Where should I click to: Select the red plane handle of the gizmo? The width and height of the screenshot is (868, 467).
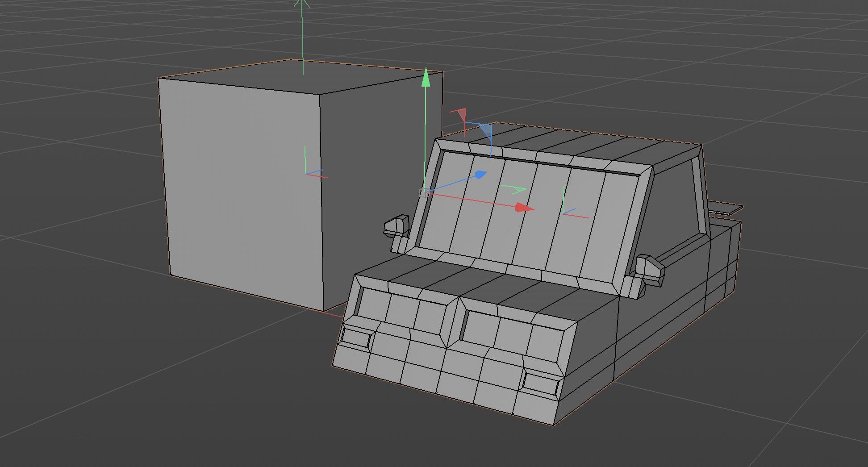pyautogui.click(x=460, y=115)
